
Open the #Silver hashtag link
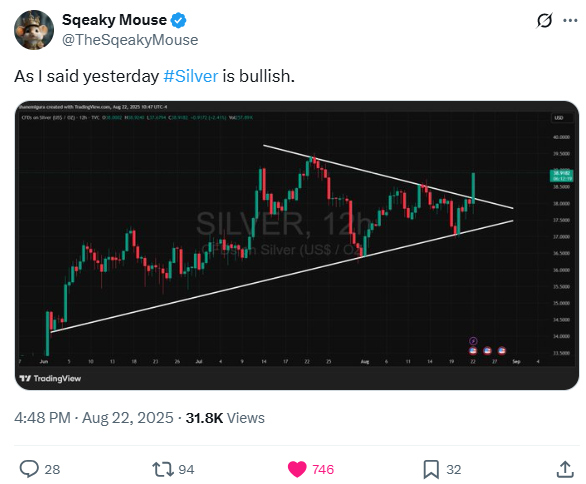tap(191, 76)
